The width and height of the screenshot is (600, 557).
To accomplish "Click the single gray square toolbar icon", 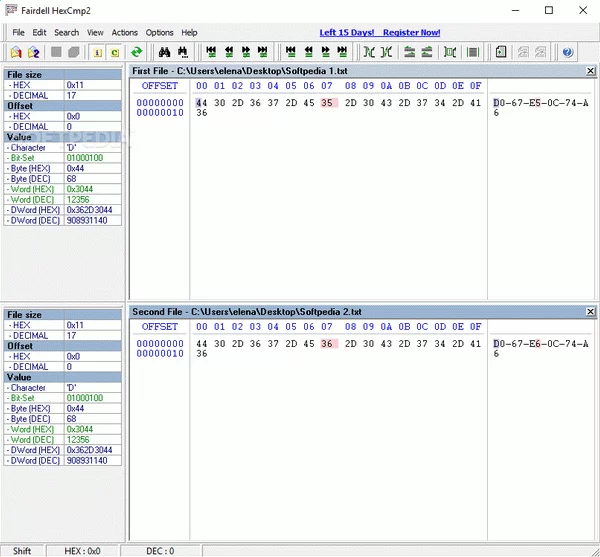I will coord(56,52).
